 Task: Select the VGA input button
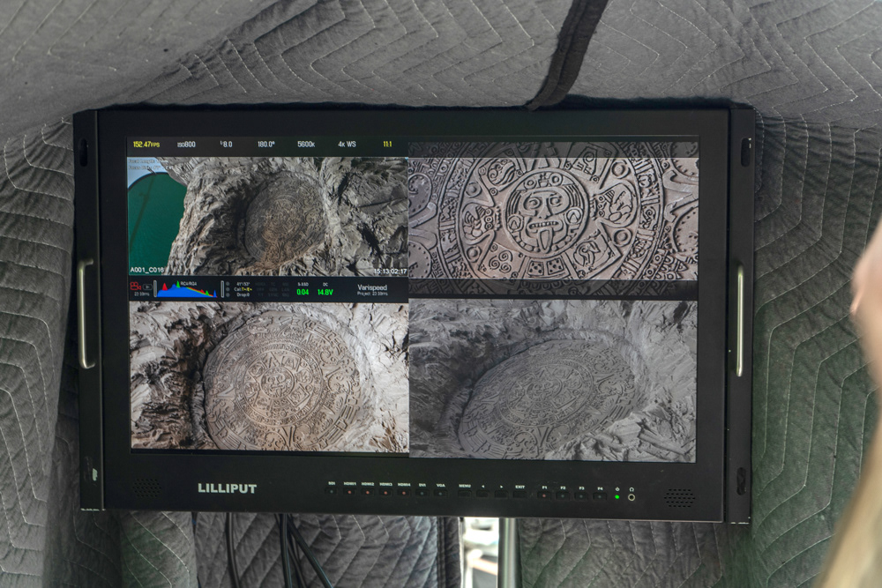440,494
